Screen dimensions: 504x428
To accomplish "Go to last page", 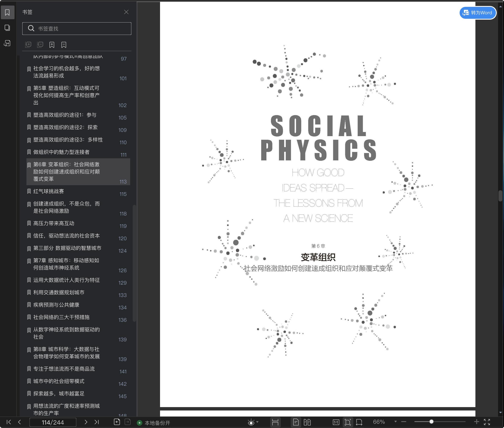I will click(x=97, y=422).
